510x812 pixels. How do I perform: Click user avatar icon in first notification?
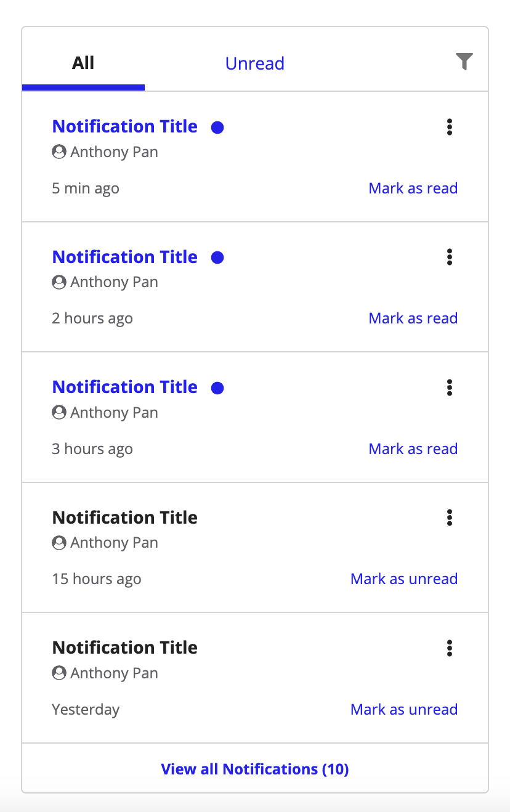click(x=59, y=152)
